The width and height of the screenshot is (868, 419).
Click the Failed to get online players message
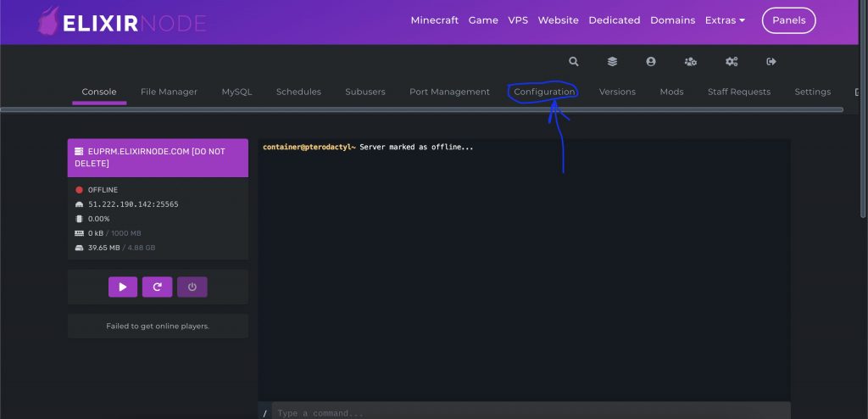coord(158,326)
